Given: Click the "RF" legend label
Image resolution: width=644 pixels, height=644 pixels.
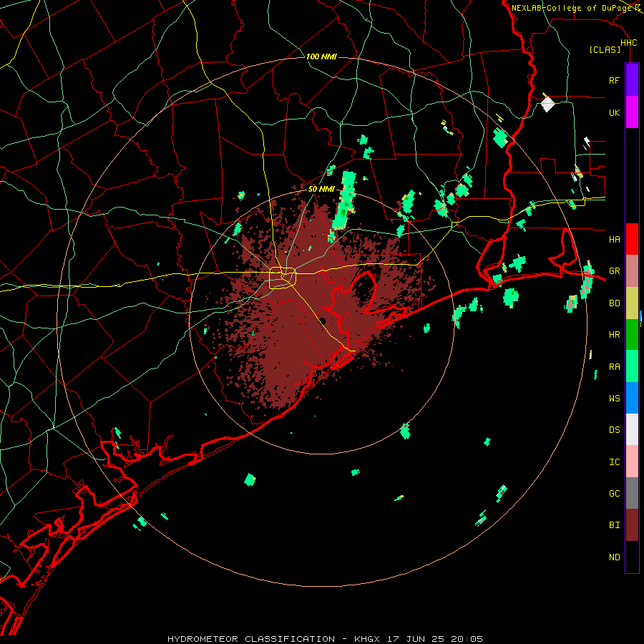Looking at the screenshot, I should (x=614, y=81).
